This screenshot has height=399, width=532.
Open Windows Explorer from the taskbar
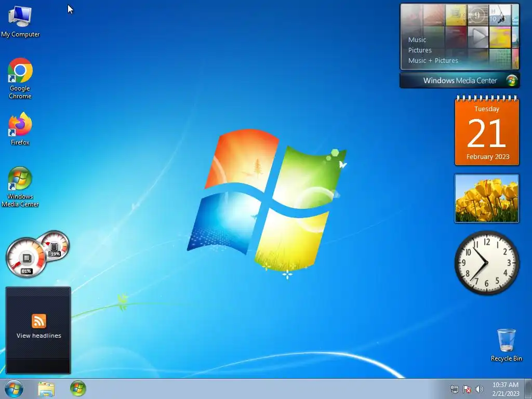coord(46,389)
